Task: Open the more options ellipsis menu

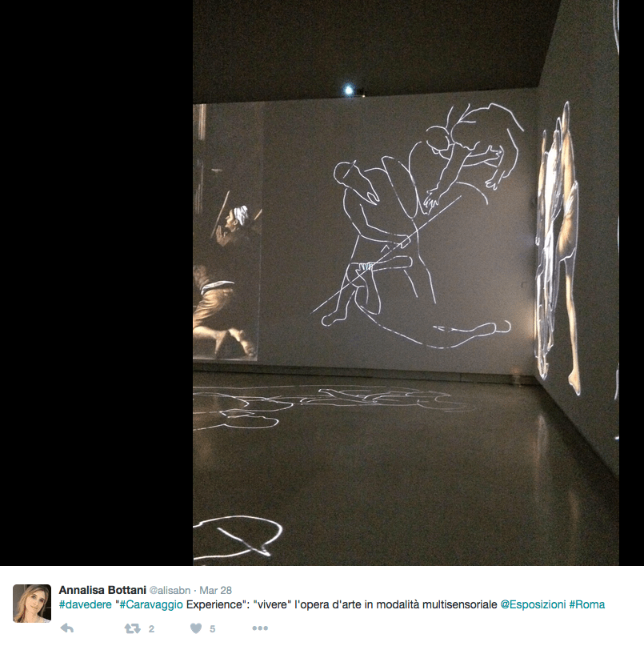Action: click(x=260, y=628)
